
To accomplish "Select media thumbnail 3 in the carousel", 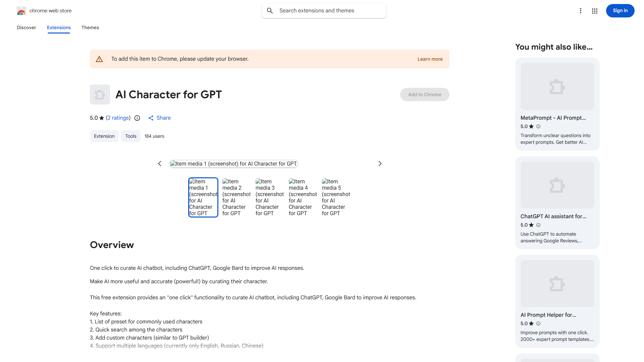I will click(269, 197).
